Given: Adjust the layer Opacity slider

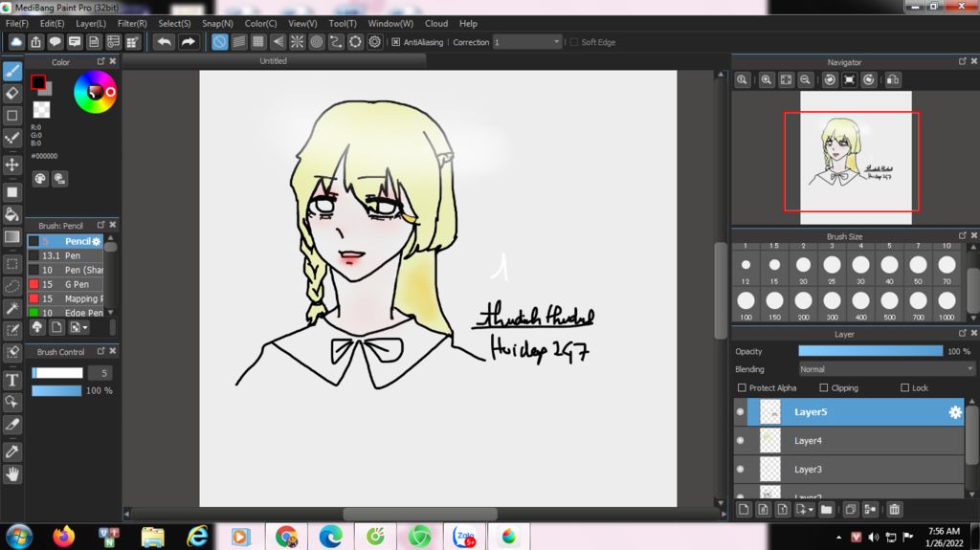Looking at the screenshot, I should [x=871, y=351].
